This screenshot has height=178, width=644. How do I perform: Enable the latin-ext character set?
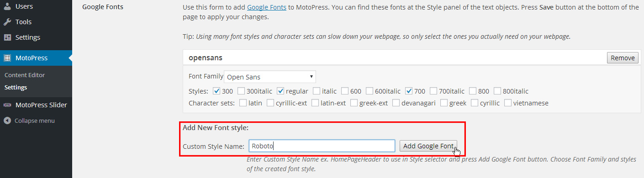(316, 103)
